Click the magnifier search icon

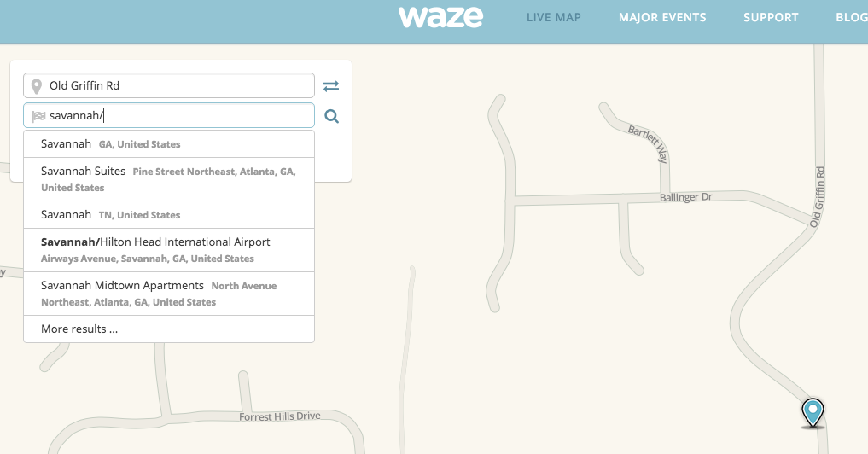[x=332, y=117]
